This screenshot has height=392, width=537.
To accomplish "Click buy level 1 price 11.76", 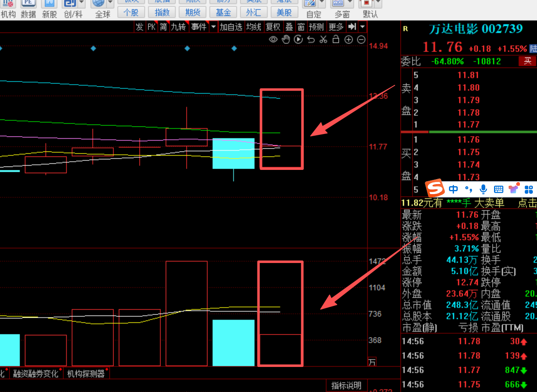I will tap(469, 140).
